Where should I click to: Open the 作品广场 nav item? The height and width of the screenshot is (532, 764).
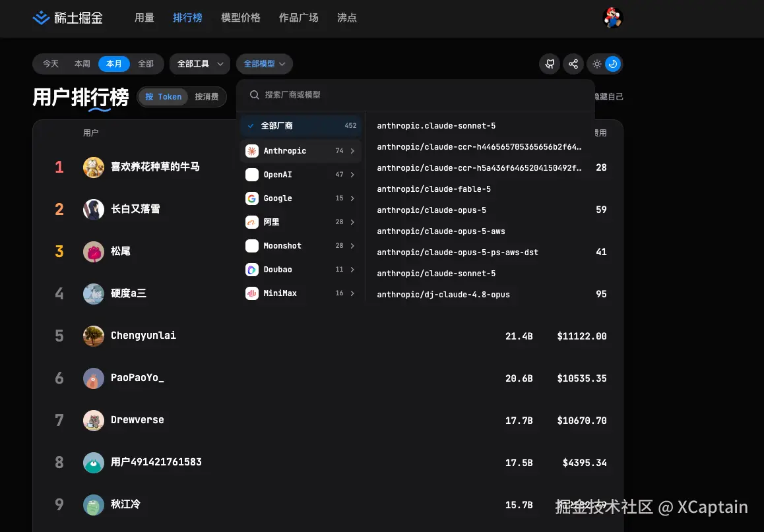[299, 18]
